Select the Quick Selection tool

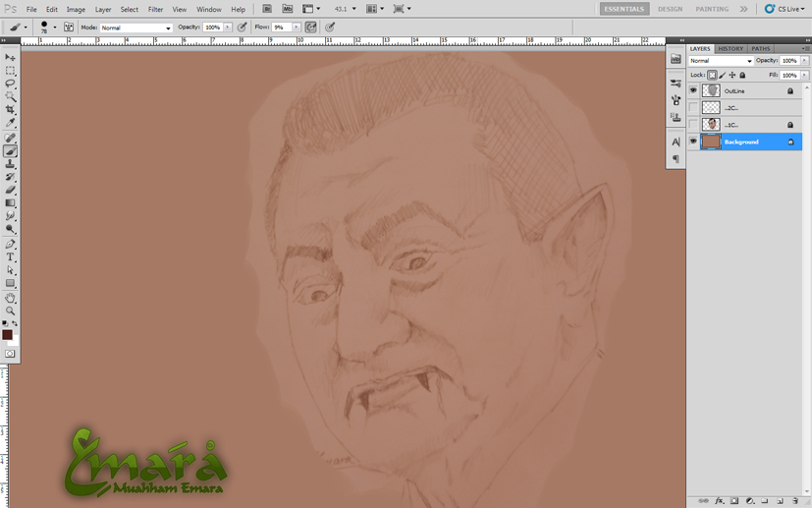point(10,96)
